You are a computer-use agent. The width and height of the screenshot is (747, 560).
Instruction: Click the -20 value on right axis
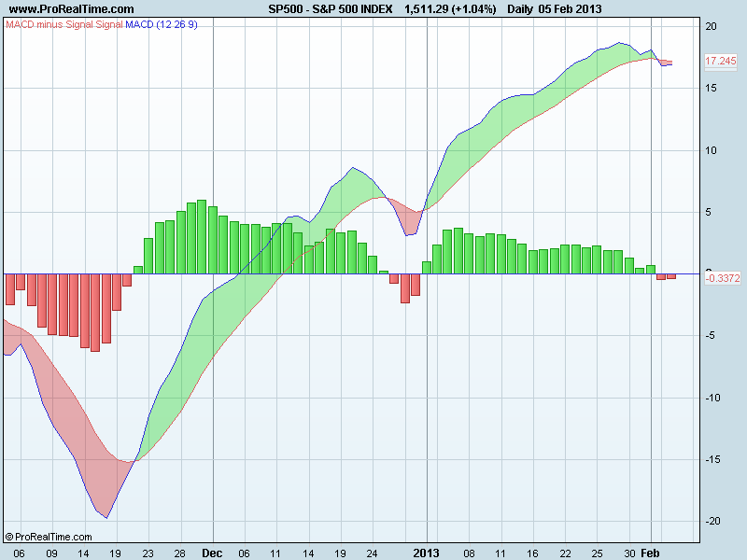click(712, 521)
